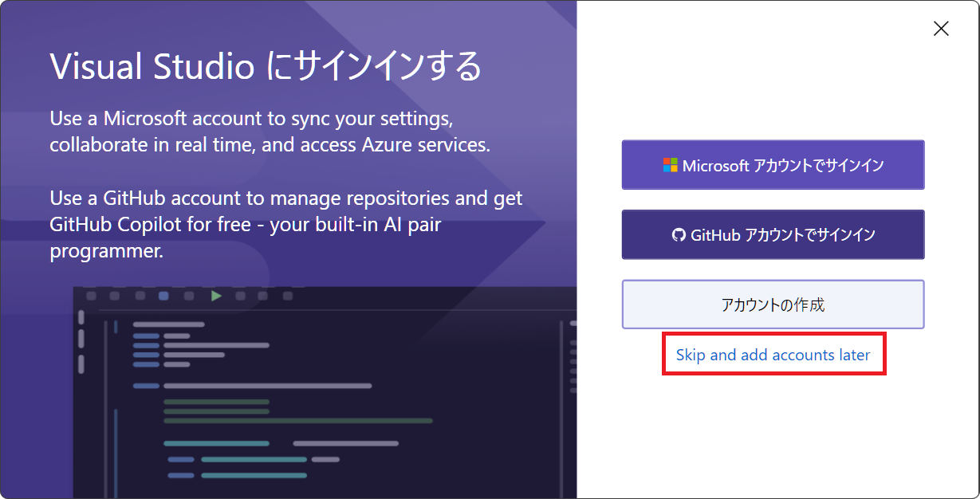
Task: Close the Visual Studio sign-in dialog
Action: [x=941, y=29]
